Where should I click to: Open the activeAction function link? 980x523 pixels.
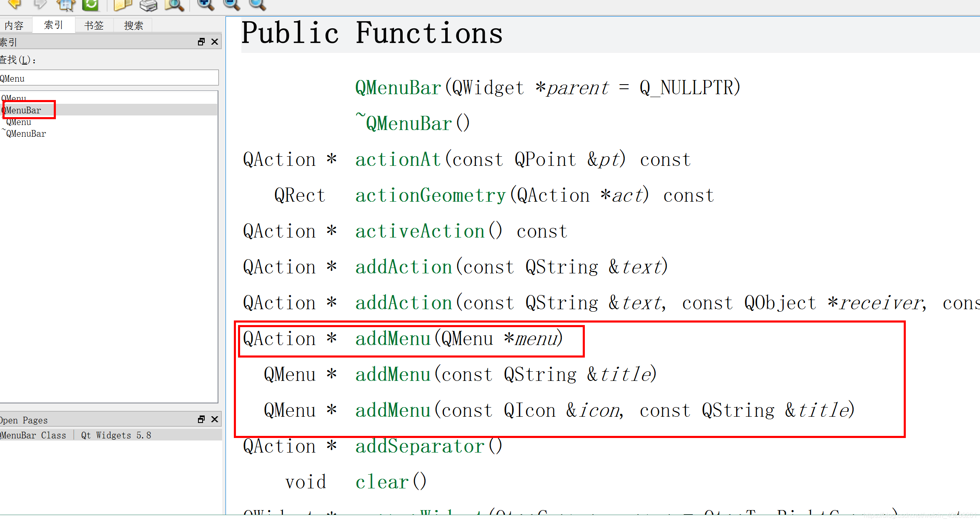click(x=420, y=231)
